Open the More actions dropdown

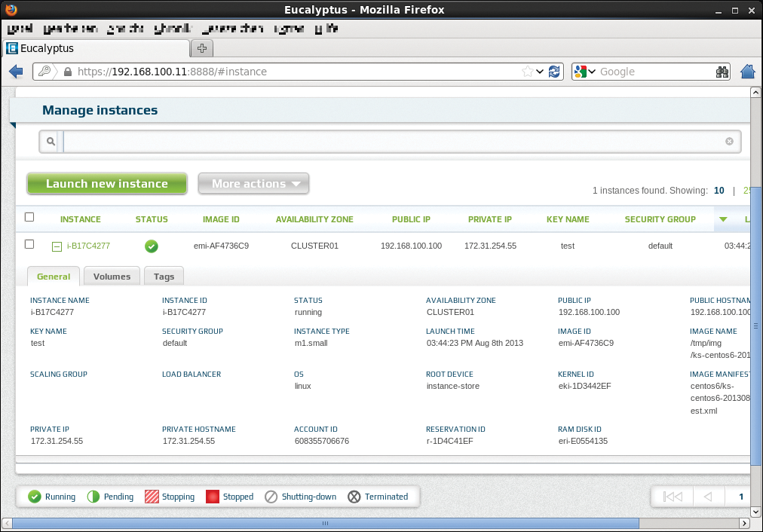click(253, 184)
